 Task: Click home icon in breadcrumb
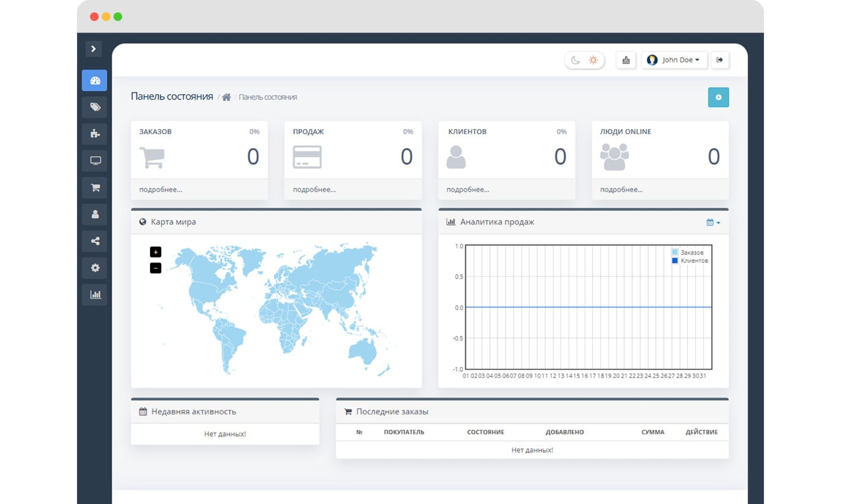pos(226,97)
